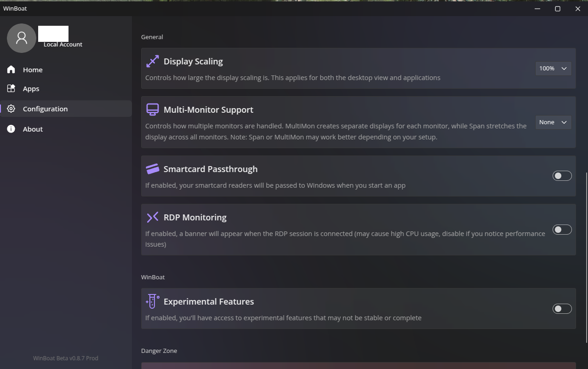This screenshot has width=588, height=369.
Task: Click the About info icon
Action: click(11, 129)
